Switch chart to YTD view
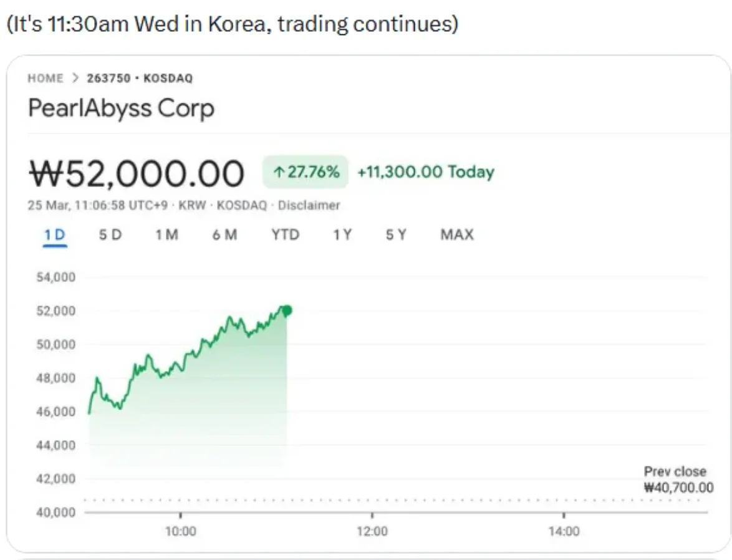This screenshot has height=560, width=732. 285,235
